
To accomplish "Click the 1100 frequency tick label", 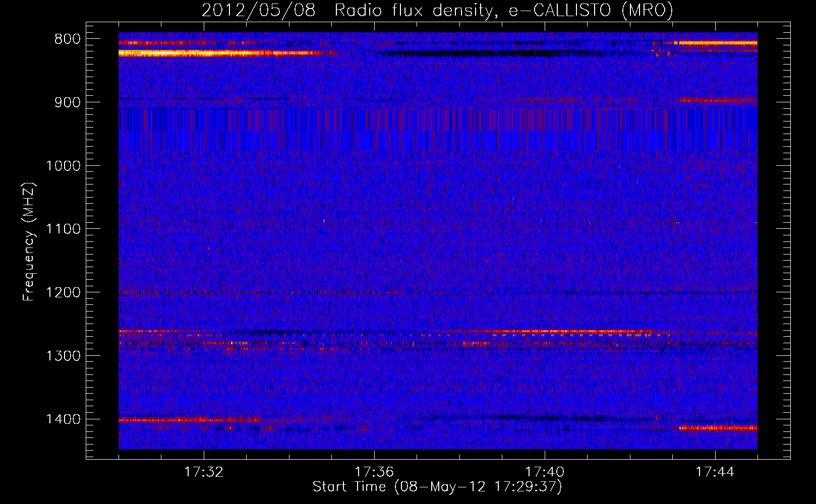I will (x=63, y=229).
